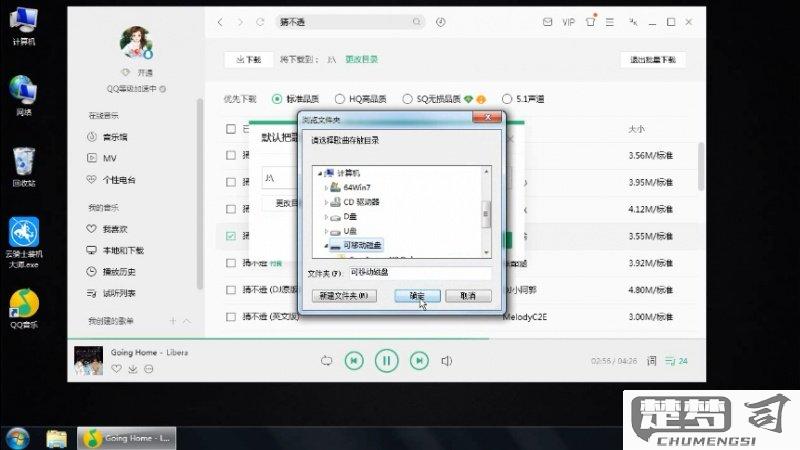Click the folder tree scrollbar down arrow
The height and width of the screenshot is (450, 800).
click(486, 253)
